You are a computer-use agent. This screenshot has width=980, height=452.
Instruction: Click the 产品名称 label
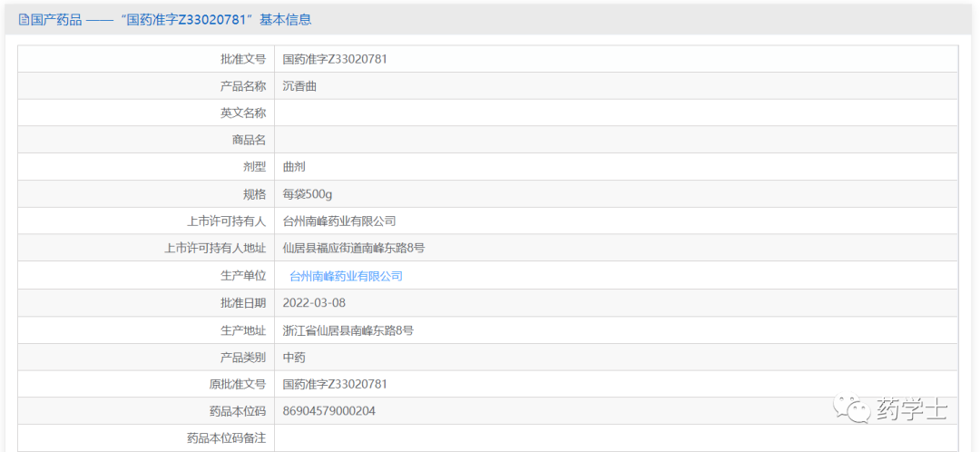click(x=244, y=86)
